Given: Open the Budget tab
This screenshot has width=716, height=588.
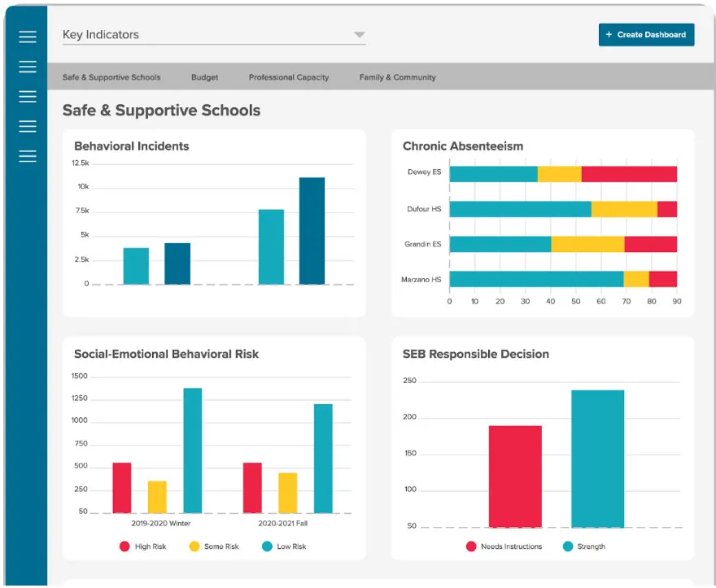Looking at the screenshot, I should tap(204, 77).
